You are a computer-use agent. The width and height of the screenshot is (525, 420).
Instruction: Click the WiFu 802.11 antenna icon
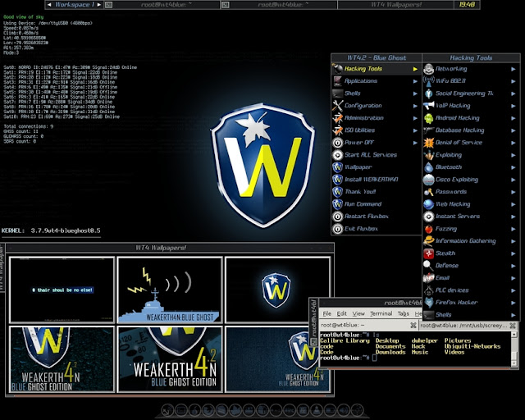pos(428,81)
